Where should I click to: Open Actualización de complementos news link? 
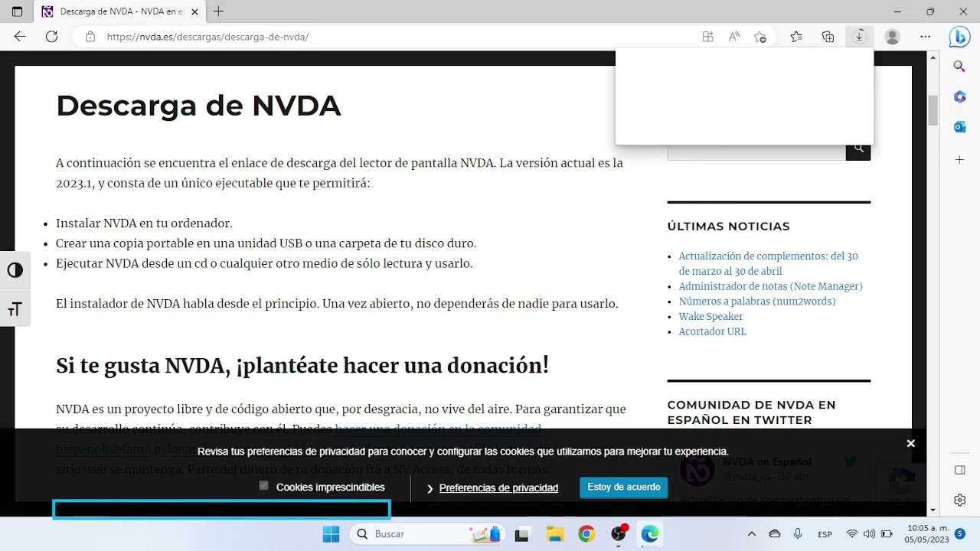click(768, 263)
